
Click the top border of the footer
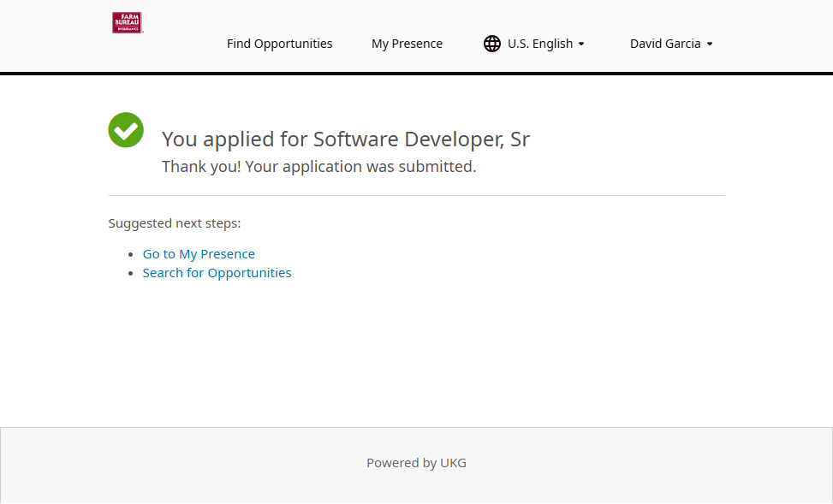(416, 427)
